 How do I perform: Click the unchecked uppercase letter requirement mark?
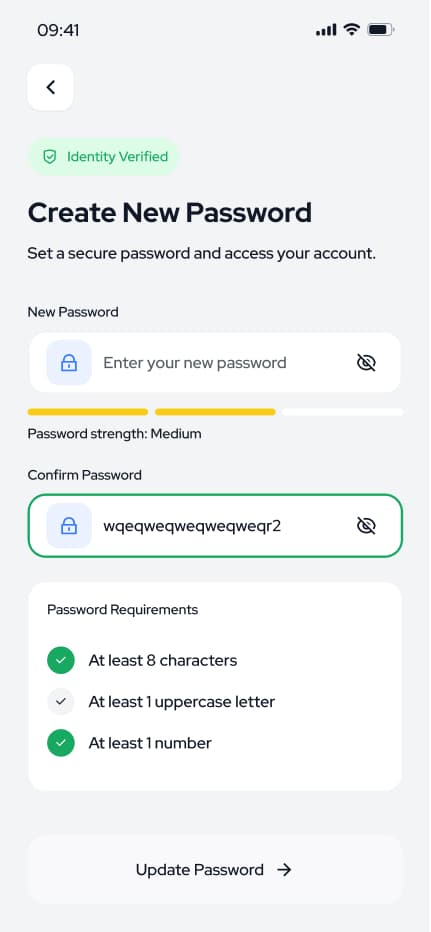61,702
